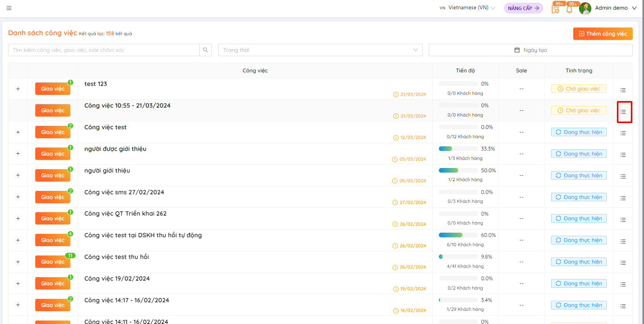
Task: Click Chờ giao việc status of test 123
Action: click(x=579, y=89)
